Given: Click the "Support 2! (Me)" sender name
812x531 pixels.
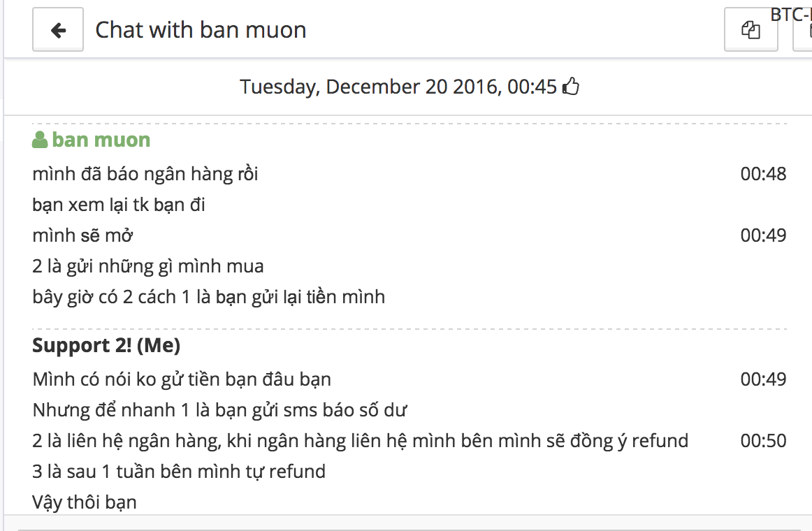Looking at the screenshot, I should pos(106,346).
